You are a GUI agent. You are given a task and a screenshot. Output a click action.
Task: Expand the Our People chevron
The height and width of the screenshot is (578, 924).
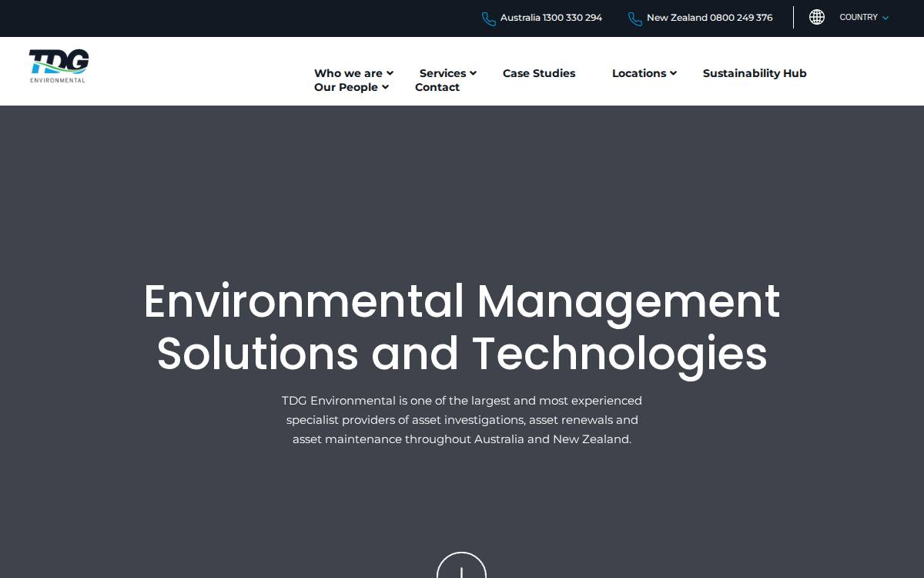[x=385, y=87]
